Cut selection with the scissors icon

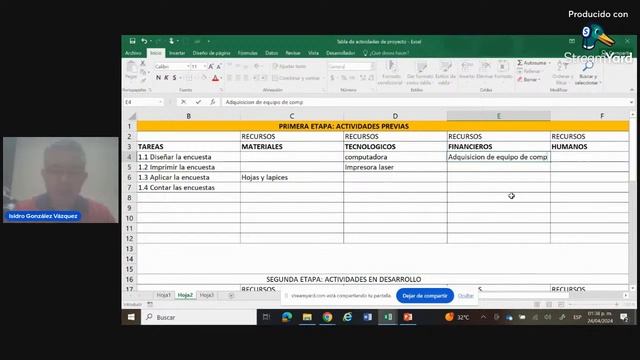click(x=143, y=63)
